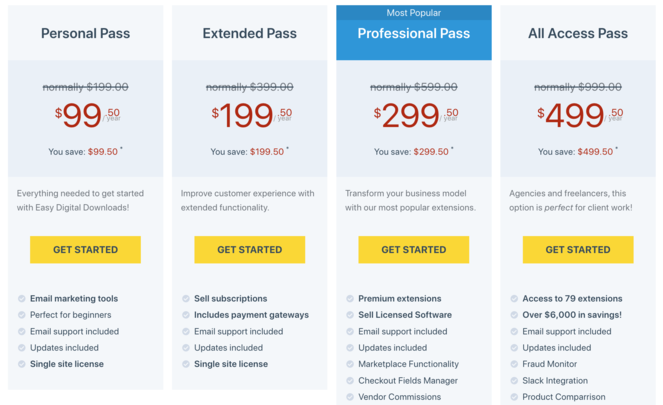Click checkmark icon beside Perfect for beginners
The image size is (663, 405).
[x=22, y=315]
